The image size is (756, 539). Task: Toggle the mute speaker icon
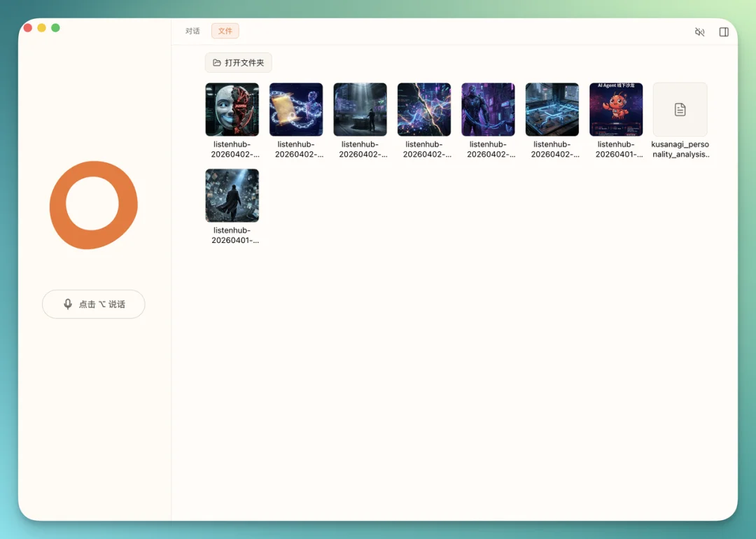click(x=699, y=32)
